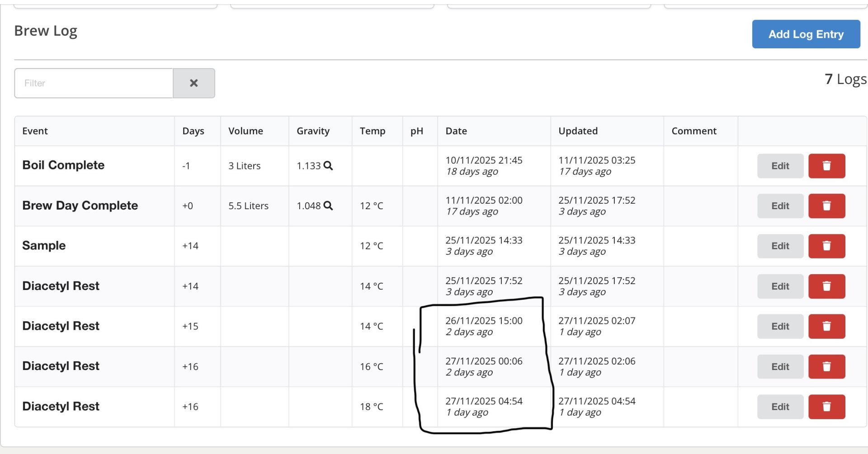
Task: Delete the Boil Complete log entry
Action: click(826, 166)
